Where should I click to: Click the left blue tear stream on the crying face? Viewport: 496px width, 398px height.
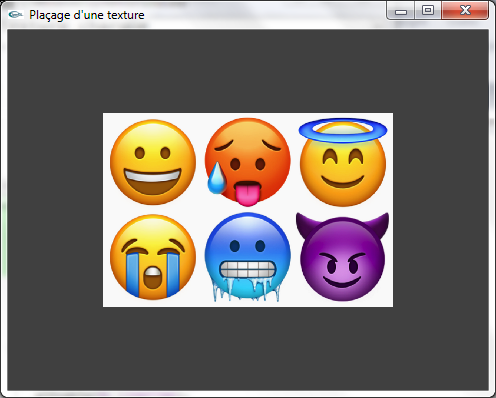pos(133,275)
